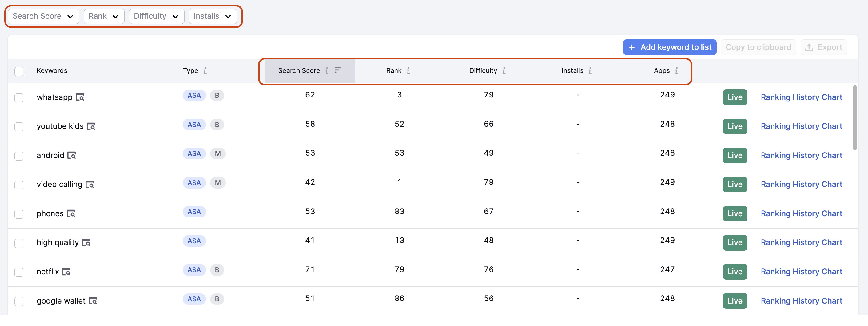The height and width of the screenshot is (326, 868).
Task: Click the sort icon in the Search Score column
Action: [338, 71]
